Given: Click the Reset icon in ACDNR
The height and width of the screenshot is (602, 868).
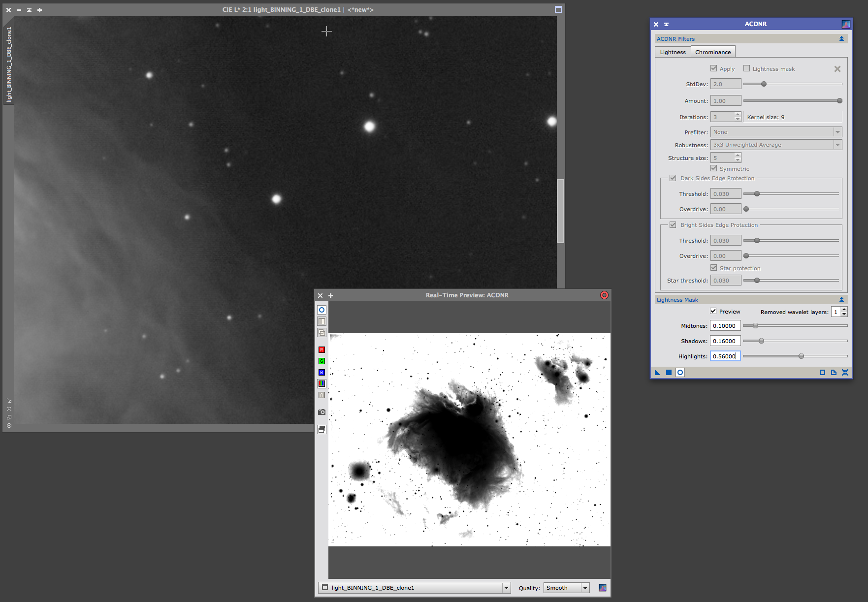Looking at the screenshot, I should (845, 373).
